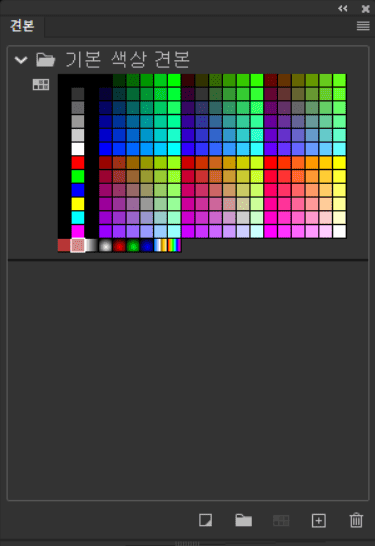Create a new swatch group with folder button
The height and width of the screenshot is (546, 375).
tap(243, 520)
